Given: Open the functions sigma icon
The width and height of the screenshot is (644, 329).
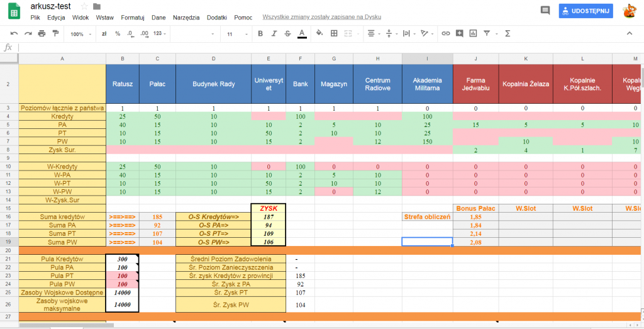Looking at the screenshot, I should 507,33.
